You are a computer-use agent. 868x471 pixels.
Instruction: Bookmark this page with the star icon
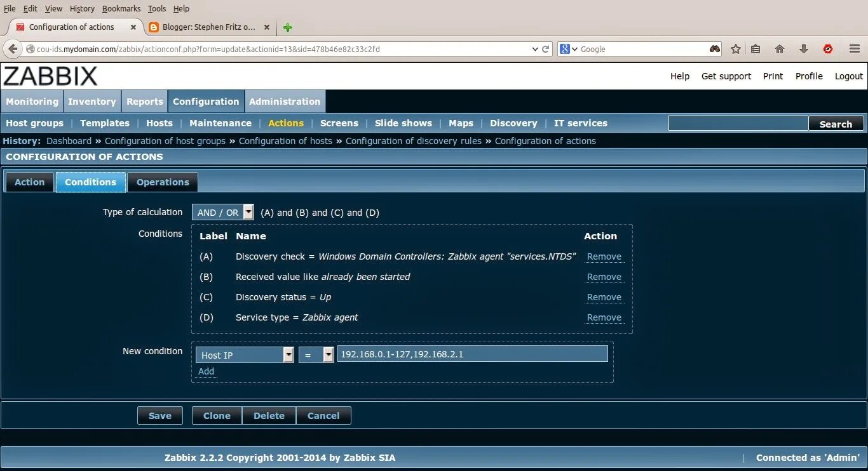coord(736,49)
